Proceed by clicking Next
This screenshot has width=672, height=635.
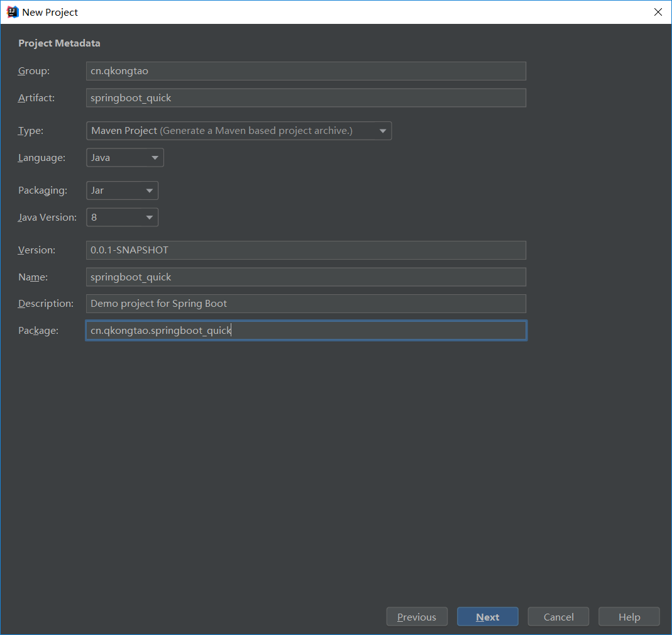tap(487, 617)
